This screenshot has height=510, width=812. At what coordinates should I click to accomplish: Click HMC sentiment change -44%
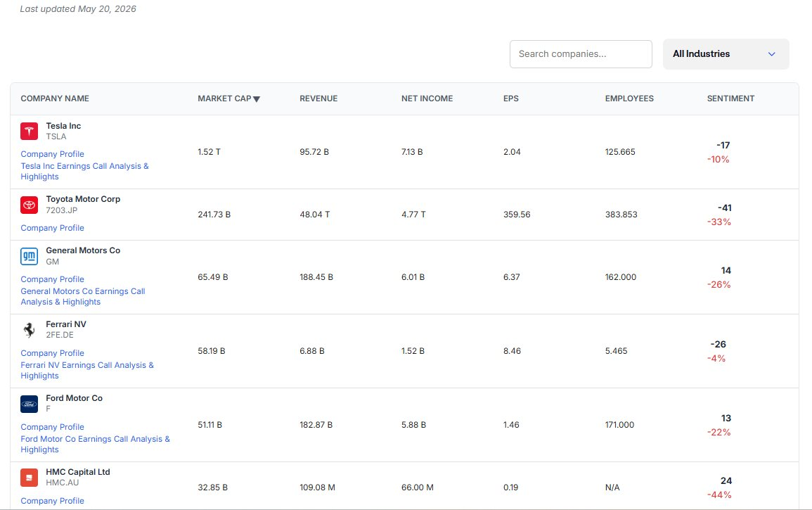tap(719, 495)
